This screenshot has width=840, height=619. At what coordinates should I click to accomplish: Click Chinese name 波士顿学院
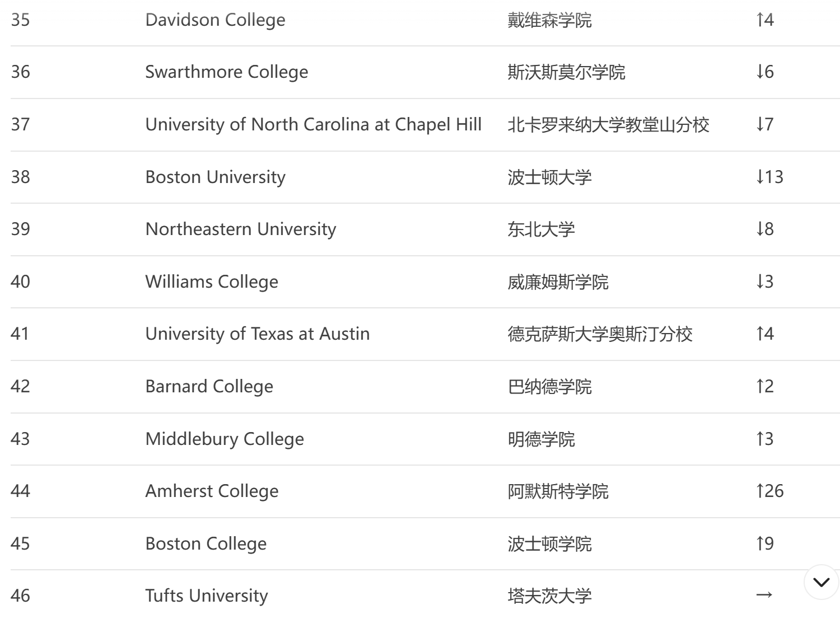(x=549, y=544)
